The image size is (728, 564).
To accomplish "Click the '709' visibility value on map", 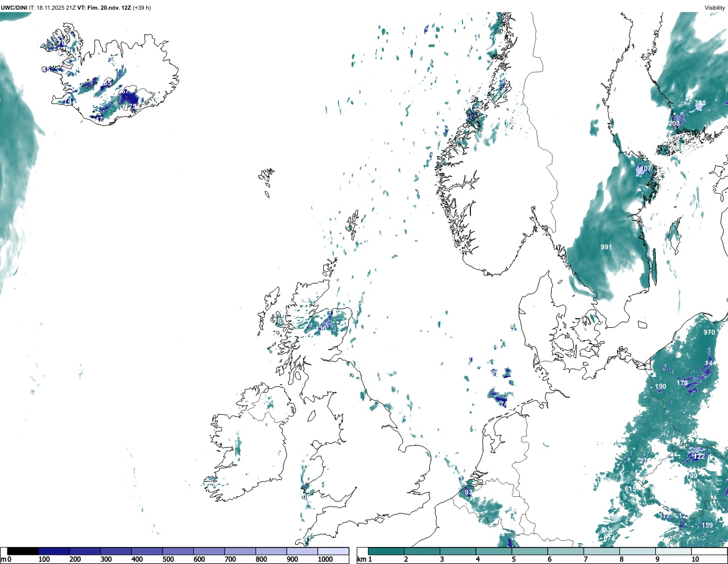I will point(692,476).
